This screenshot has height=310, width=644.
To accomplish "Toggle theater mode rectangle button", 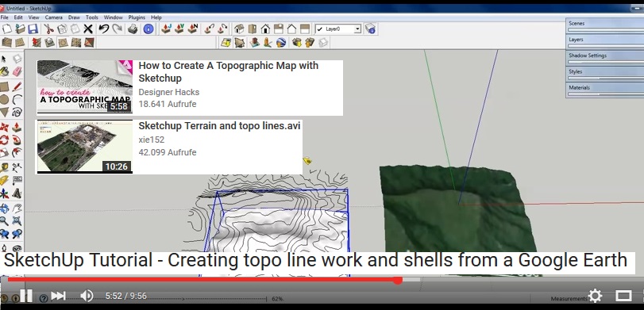I will 623,296.
